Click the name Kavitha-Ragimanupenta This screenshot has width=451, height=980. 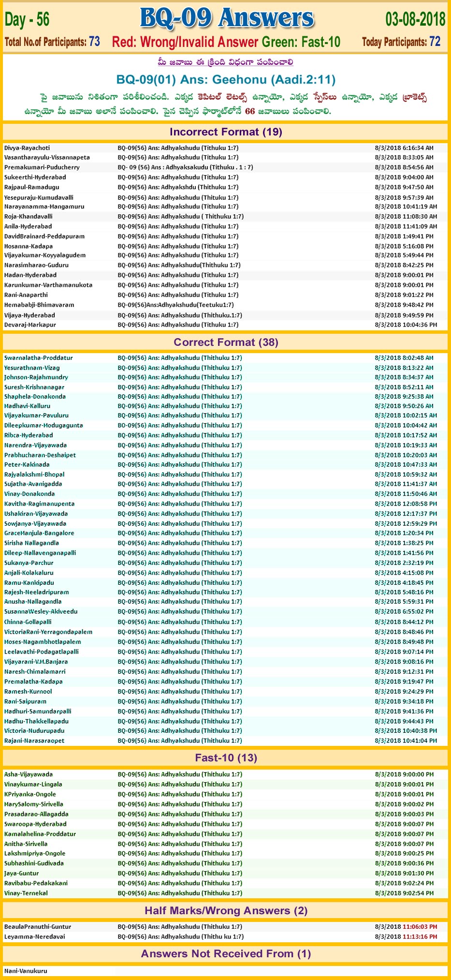(x=39, y=504)
